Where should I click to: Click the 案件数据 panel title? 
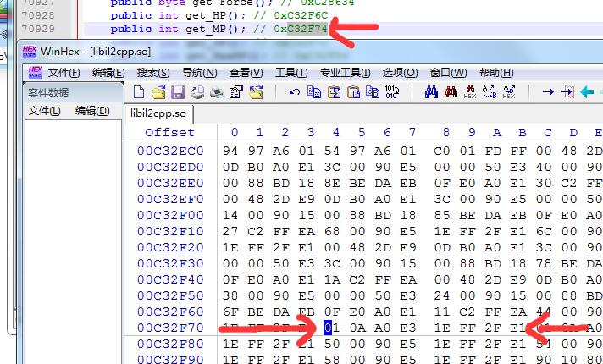pos(48,92)
